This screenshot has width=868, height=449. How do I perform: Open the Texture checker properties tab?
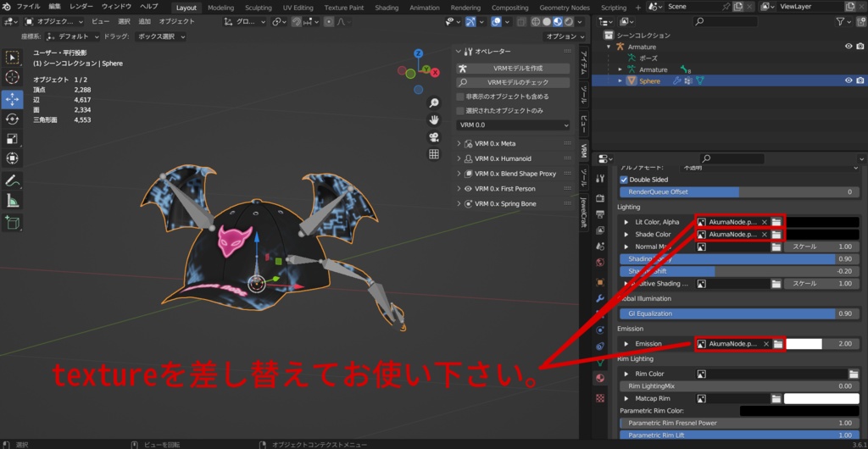point(600,398)
